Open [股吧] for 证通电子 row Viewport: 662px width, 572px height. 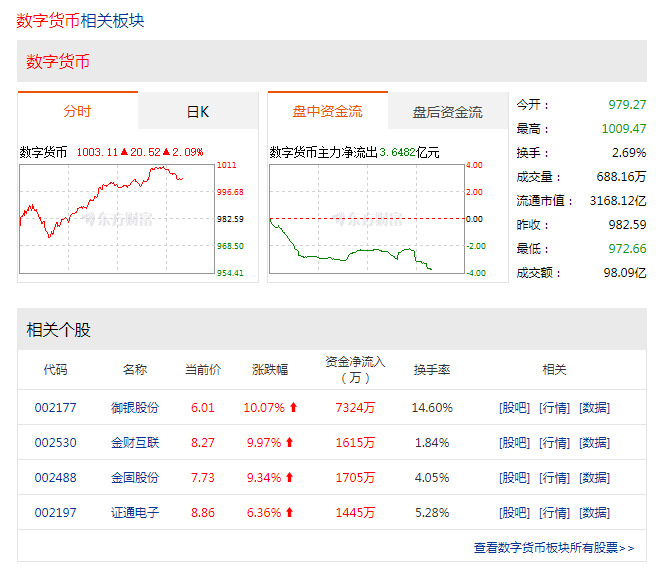coord(514,513)
